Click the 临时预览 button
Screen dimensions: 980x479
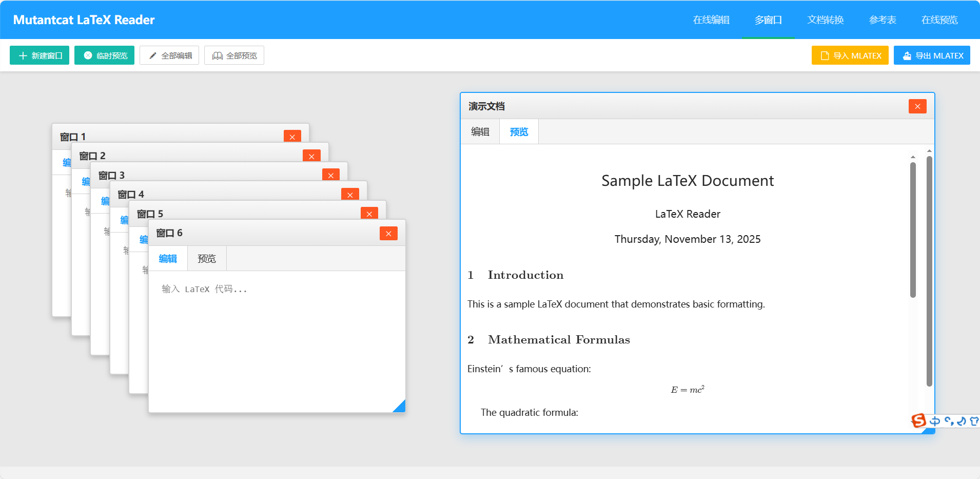(104, 55)
